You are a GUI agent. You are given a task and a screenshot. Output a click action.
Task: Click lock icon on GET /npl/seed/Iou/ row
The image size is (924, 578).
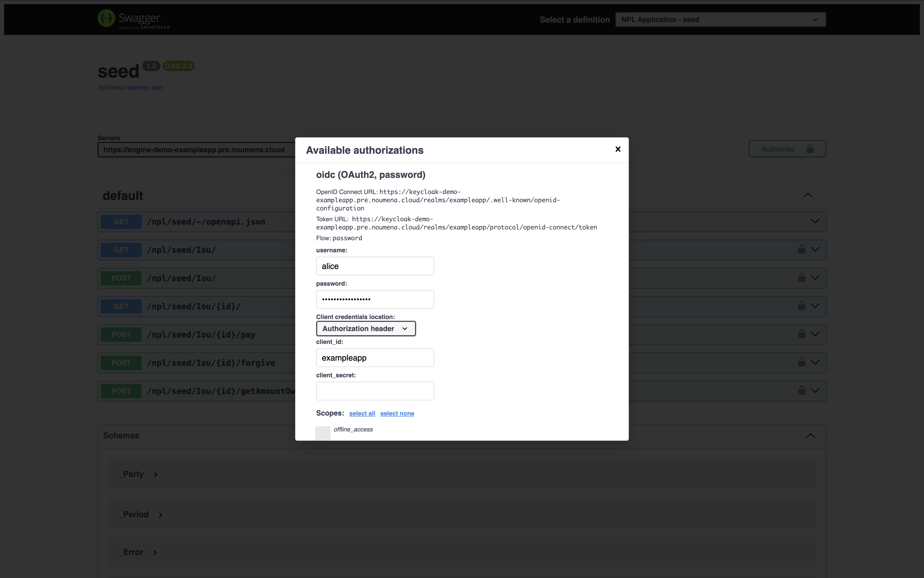801,250
